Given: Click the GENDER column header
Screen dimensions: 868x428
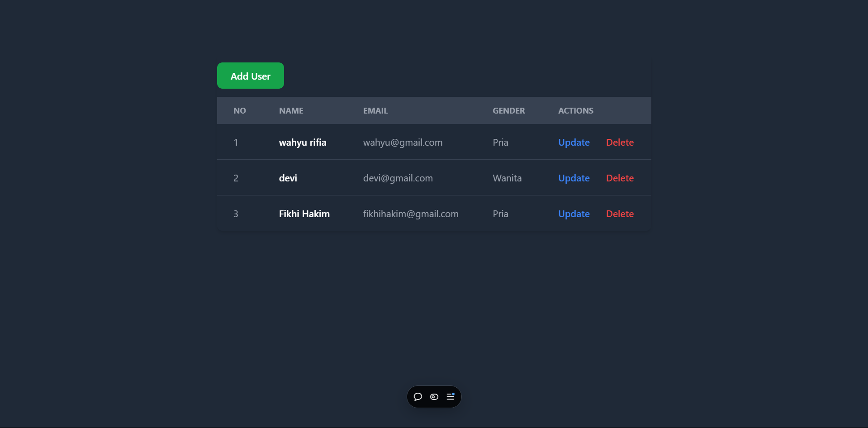Looking at the screenshot, I should click(508, 111).
